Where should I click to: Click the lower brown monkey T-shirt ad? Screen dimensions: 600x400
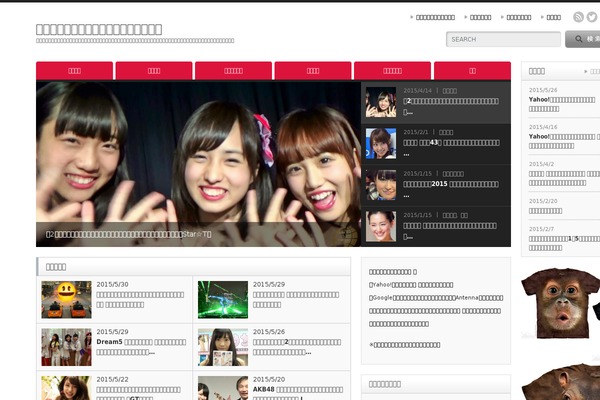[x=561, y=382]
